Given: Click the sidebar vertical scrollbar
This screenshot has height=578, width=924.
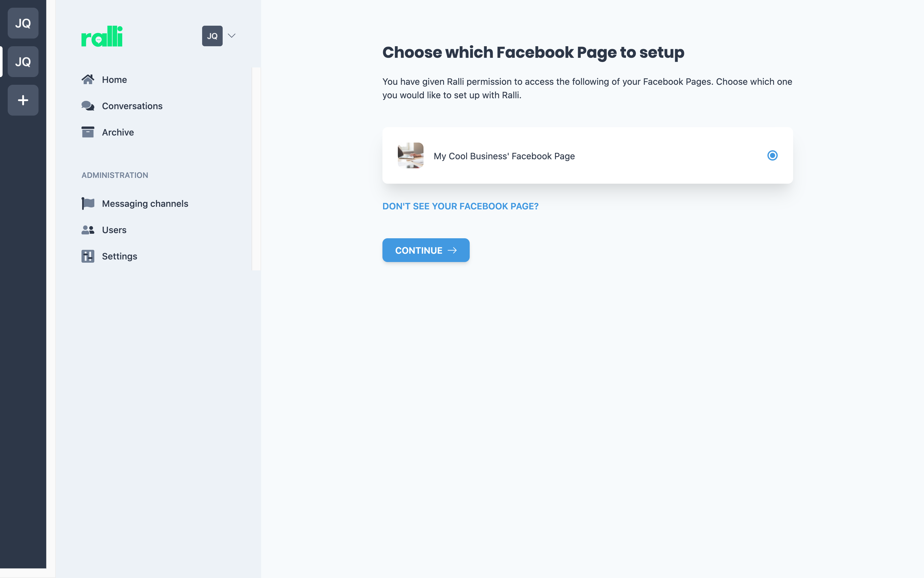Looking at the screenshot, I should [256, 169].
